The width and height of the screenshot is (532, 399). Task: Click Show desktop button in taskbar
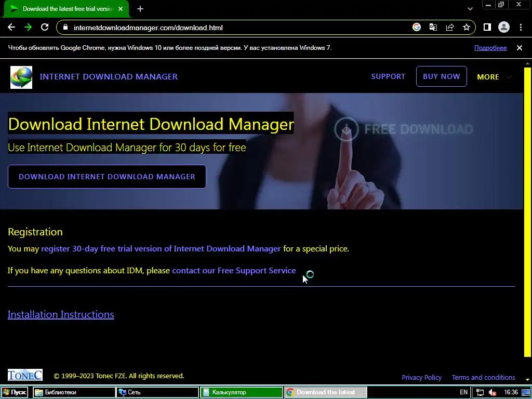click(x=526, y=393)
